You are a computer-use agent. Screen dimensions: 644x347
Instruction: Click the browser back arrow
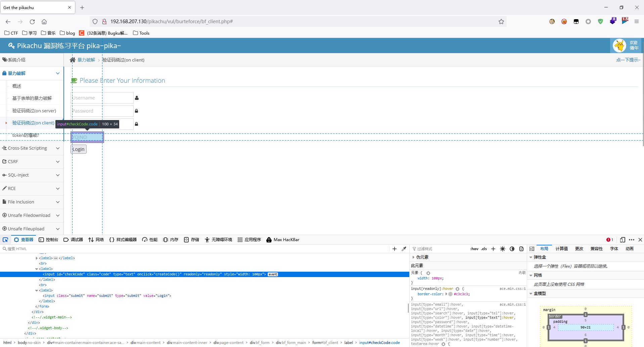8,22
